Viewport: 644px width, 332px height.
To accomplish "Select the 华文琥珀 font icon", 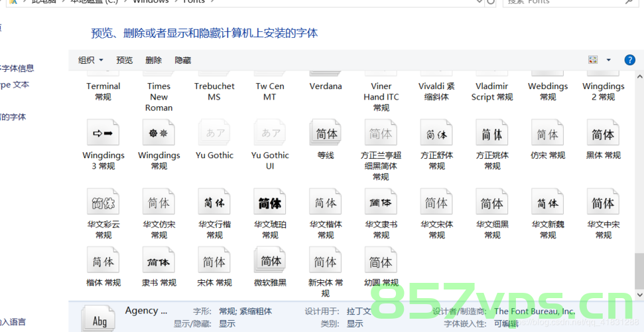I will click(x=270, y=202).
